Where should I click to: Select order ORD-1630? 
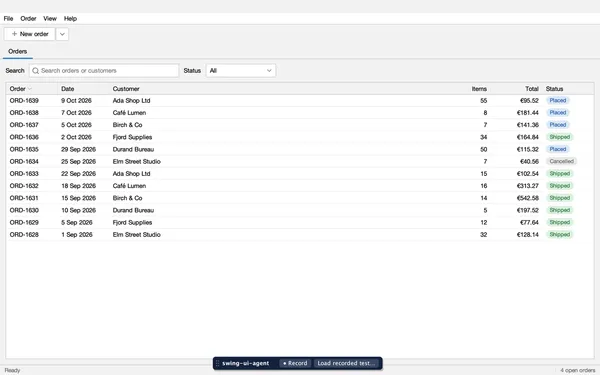300,210
